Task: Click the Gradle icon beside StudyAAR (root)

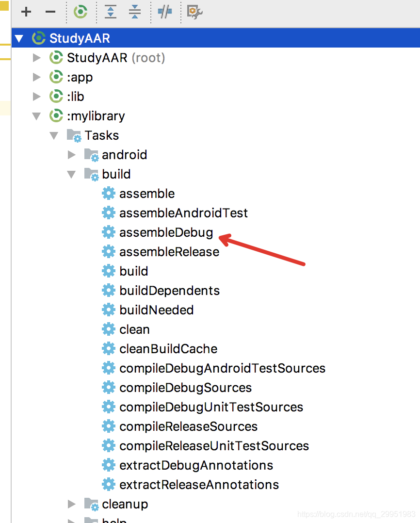Action: (x=56, y=58)
